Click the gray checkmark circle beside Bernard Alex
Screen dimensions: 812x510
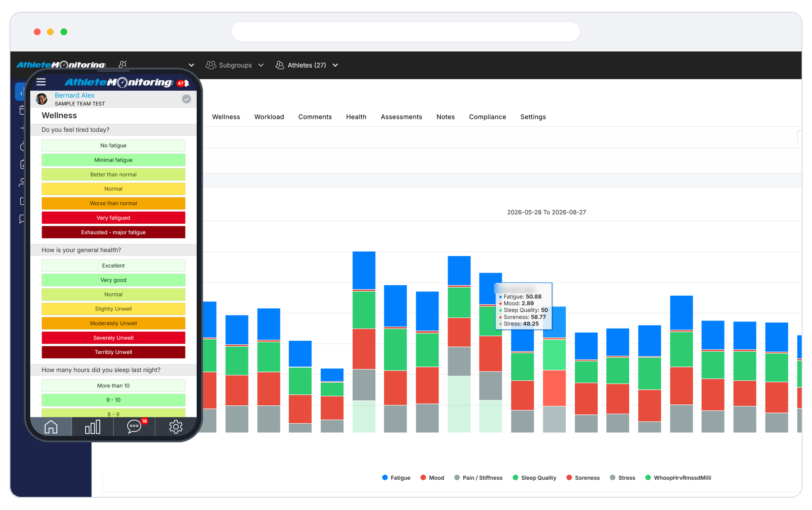[186, 99]
